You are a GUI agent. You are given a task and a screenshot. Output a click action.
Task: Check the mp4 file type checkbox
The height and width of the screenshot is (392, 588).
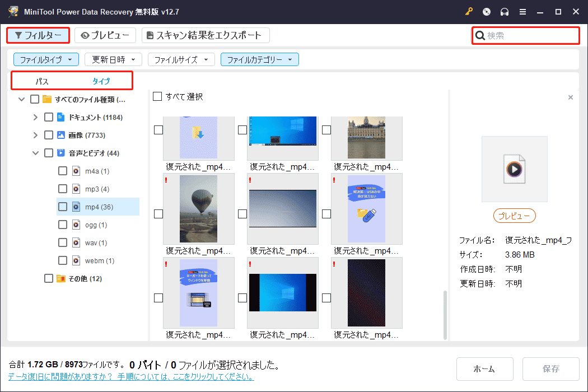(x=62, y=207)
